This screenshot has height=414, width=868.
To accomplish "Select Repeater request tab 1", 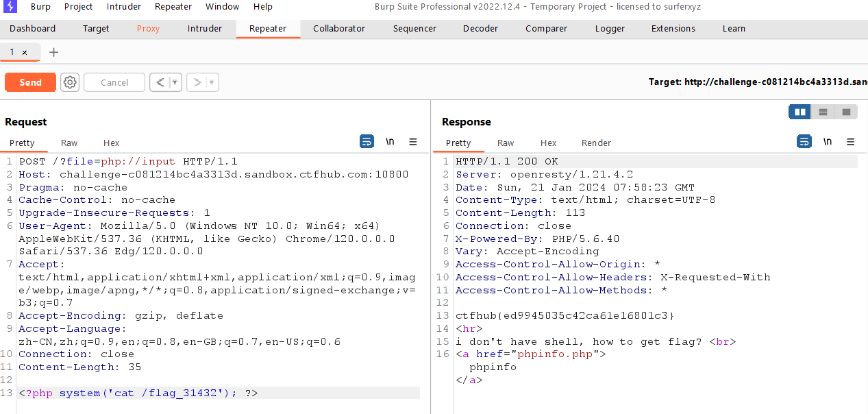I will point(12,52).
